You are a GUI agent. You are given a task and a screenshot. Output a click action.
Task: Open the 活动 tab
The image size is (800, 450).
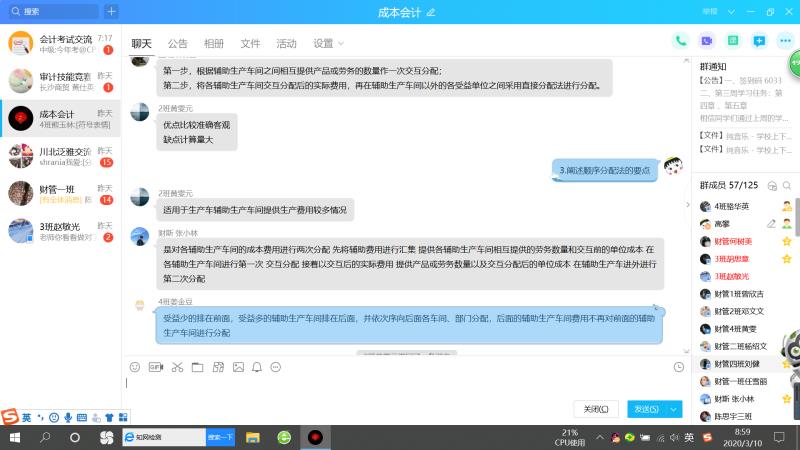click(286, 43)
